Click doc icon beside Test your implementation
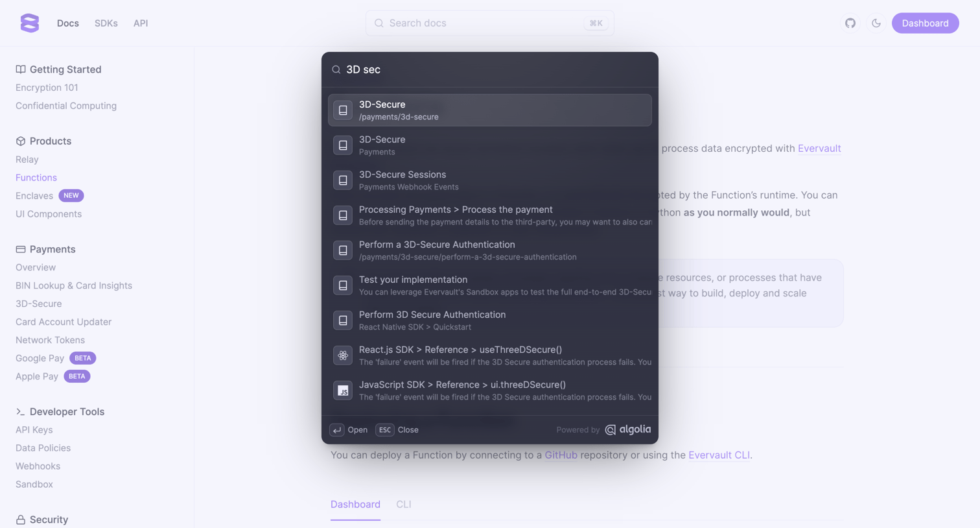This screenshot has height=528, width=980. tap(343, 285)
